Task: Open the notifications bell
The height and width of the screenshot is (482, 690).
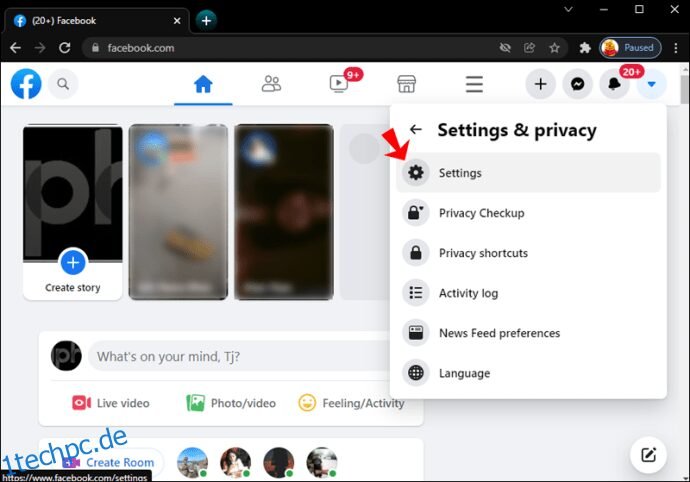Action: coord(614,84)
